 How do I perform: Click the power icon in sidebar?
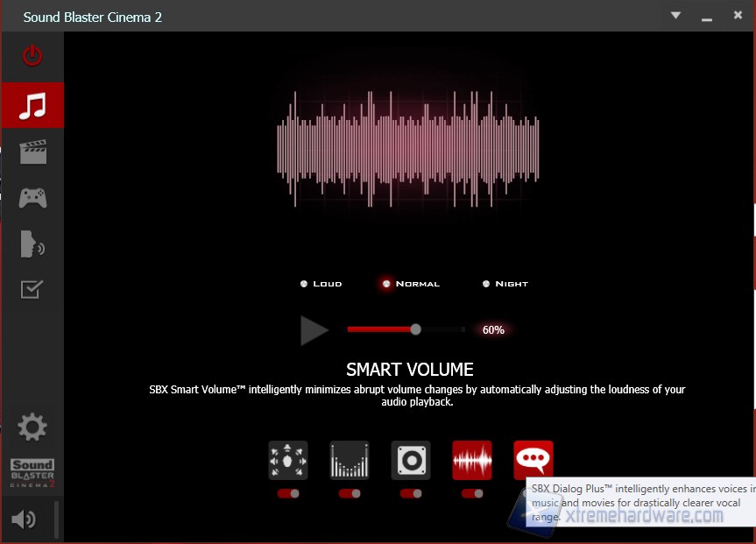(x=32, y=56)
